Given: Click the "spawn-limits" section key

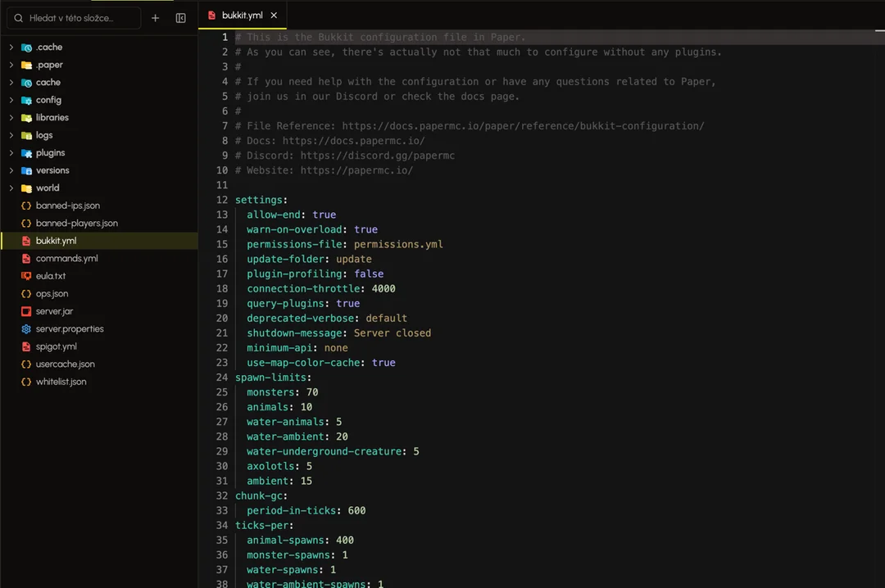Looking at the screenshot, I should [270, 377].
